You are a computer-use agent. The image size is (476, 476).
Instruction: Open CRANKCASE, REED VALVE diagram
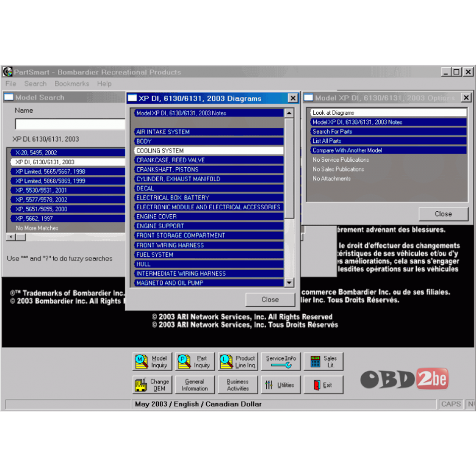pos(209,160)
